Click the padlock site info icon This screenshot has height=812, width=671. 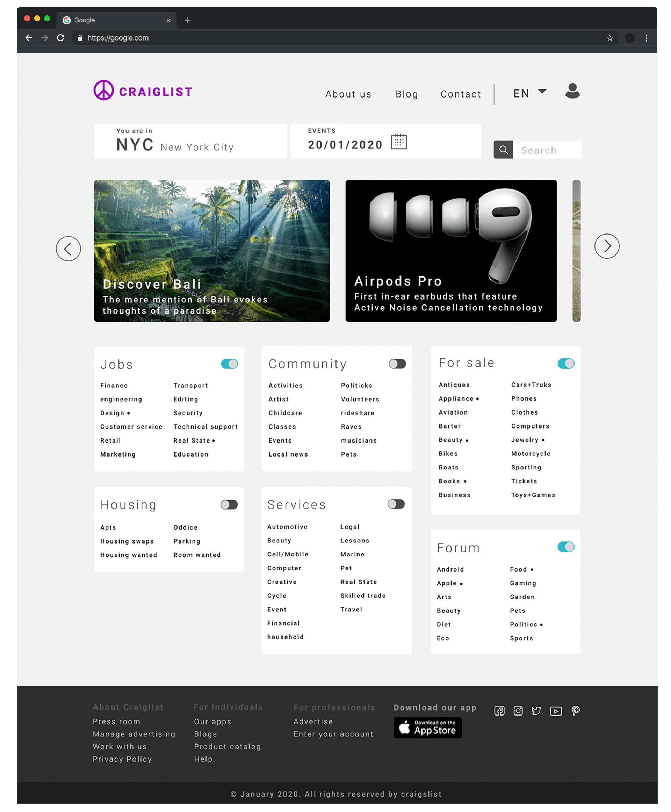point(80,38)
